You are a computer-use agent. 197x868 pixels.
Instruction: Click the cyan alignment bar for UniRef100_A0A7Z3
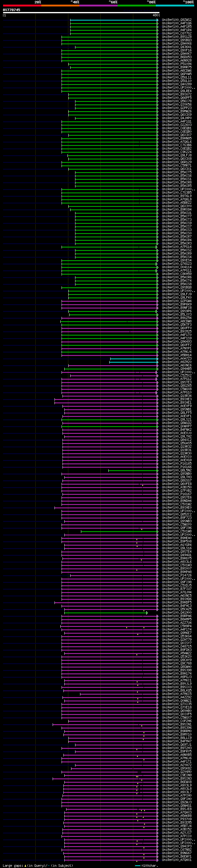tap(134, 358)
